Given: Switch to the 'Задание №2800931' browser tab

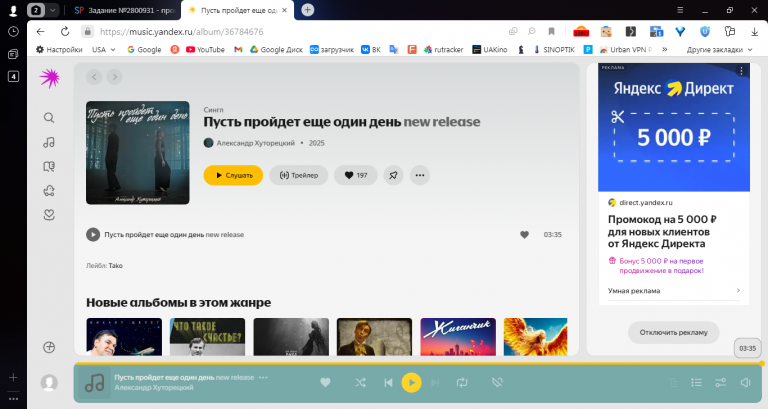Looking at the screenshot, I should click(x=125, y=10).
